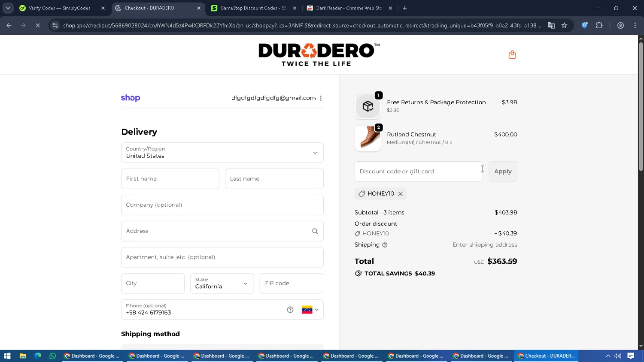Focus the Last name field
The image size is (644, 362).
274,179
